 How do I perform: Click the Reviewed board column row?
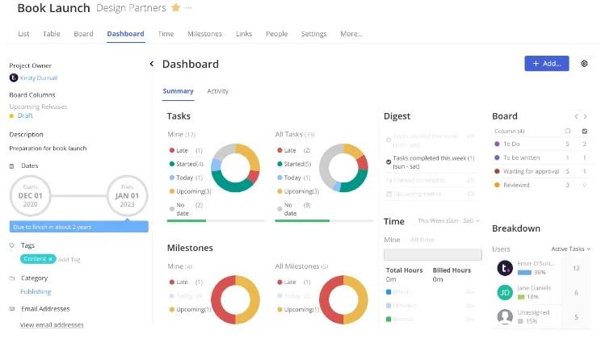(x=542, y=185)
